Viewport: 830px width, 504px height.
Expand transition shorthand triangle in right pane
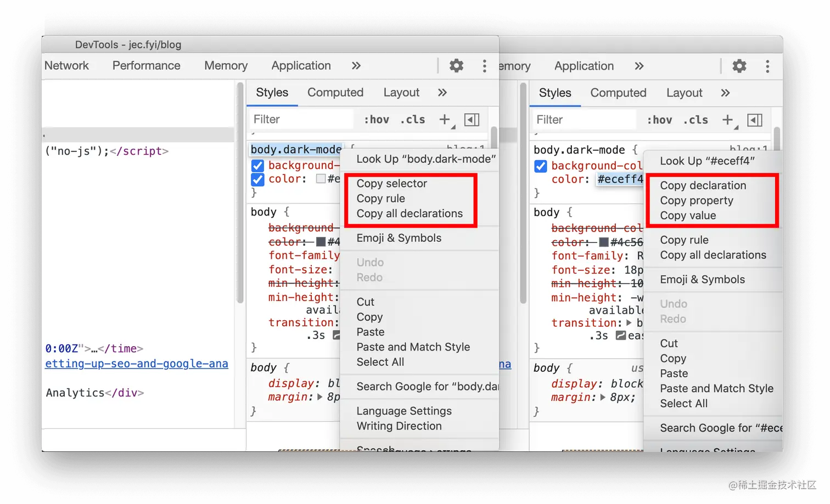click(x=629, y=323)
